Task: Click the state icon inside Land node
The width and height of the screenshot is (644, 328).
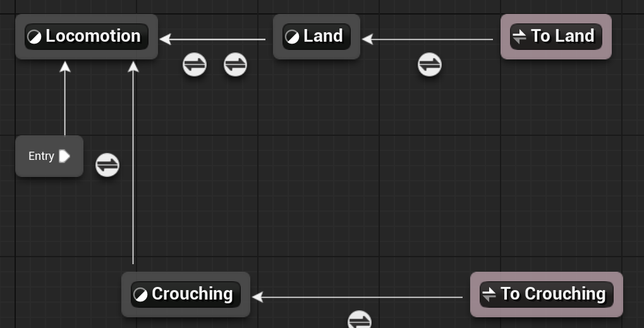Action: (292, 37)
